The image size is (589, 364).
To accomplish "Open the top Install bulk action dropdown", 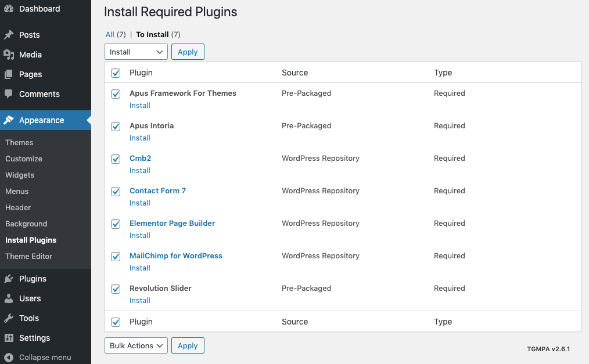I will click(136, 52).
